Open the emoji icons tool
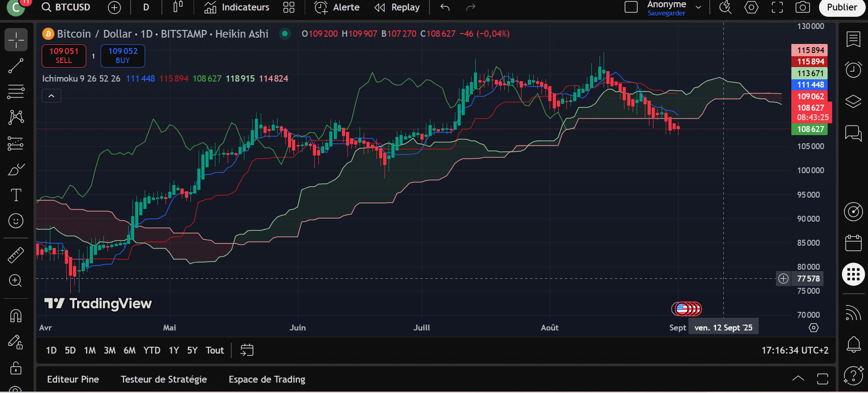The height and width of the screenshot is (393, 868). [16, 221]
